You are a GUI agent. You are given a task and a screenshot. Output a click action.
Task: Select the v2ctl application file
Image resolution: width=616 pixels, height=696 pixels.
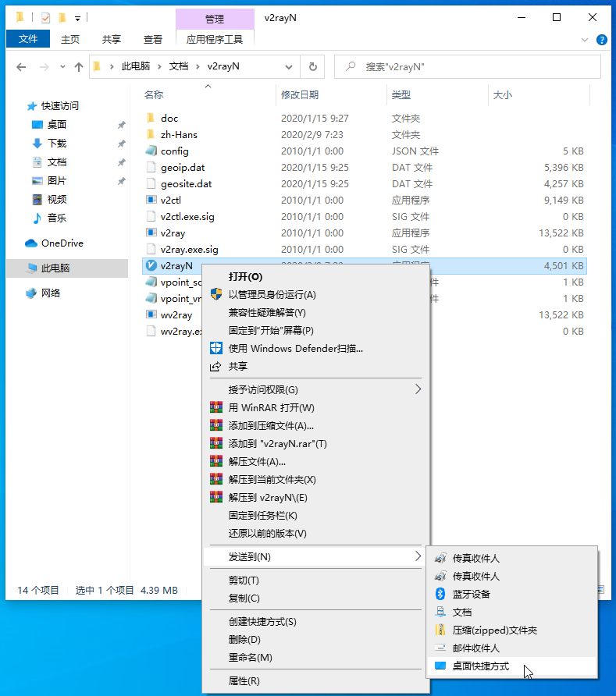pyautogui.click(x=170, y=201)
